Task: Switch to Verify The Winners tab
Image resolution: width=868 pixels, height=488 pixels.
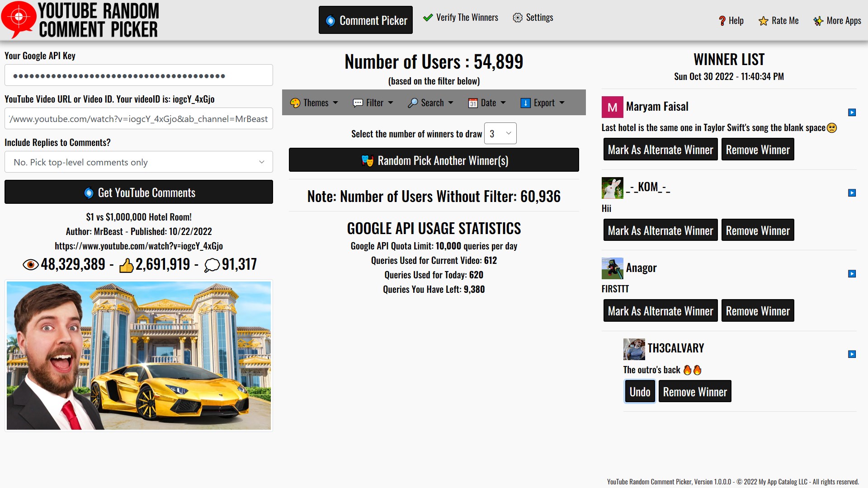Action: pyautogui.click(x=460, y=18)
